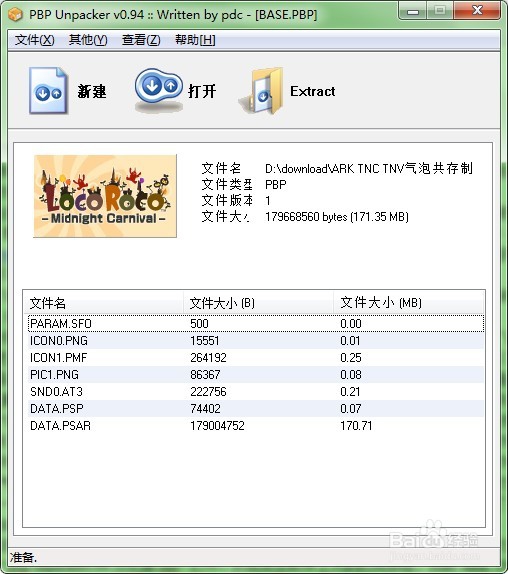The height and width of the screenshot is (574, 508).
Task: Open the 文件(X) menu
Action: 34,40
